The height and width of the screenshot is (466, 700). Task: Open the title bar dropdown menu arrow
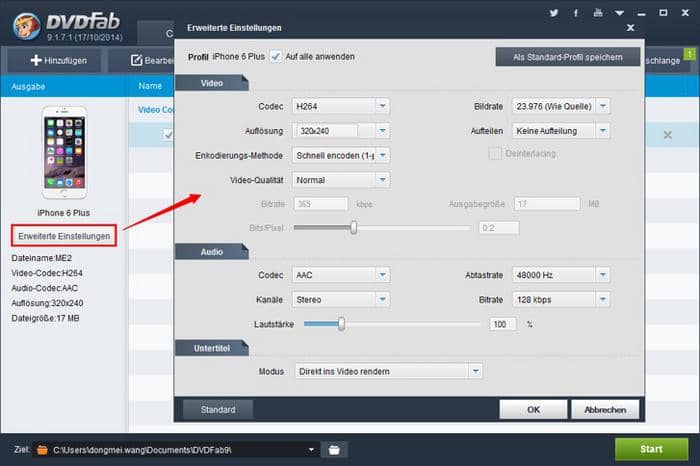[x=620, y=13]
